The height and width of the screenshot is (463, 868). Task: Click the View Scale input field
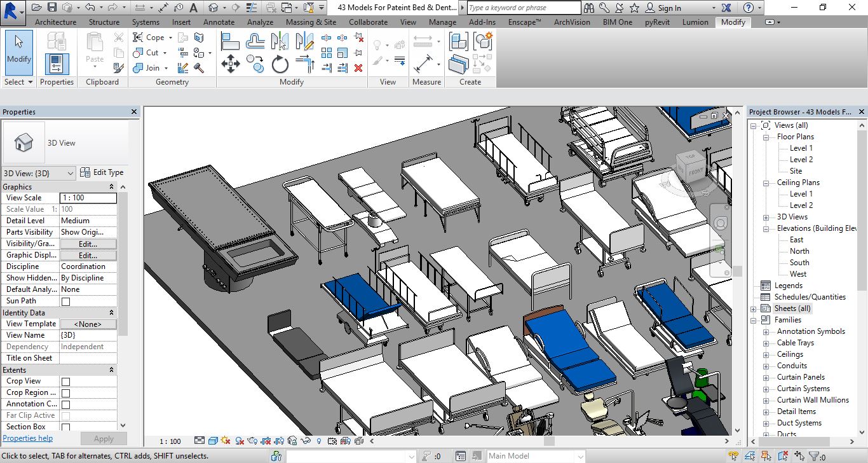88,198
